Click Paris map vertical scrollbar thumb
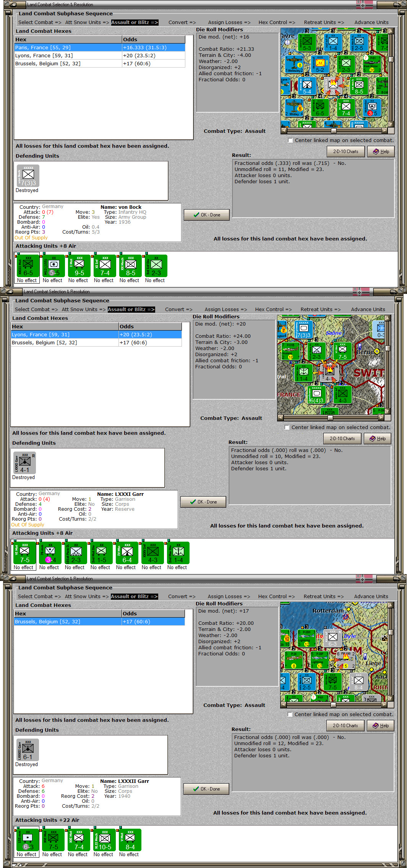 [x=391, y=60]
